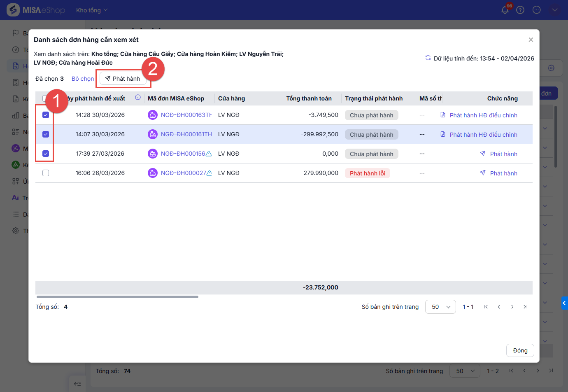The width and height of the screenshot is (568, 392).
Task: Click the notification bell icon
Action: click(505, 10)
